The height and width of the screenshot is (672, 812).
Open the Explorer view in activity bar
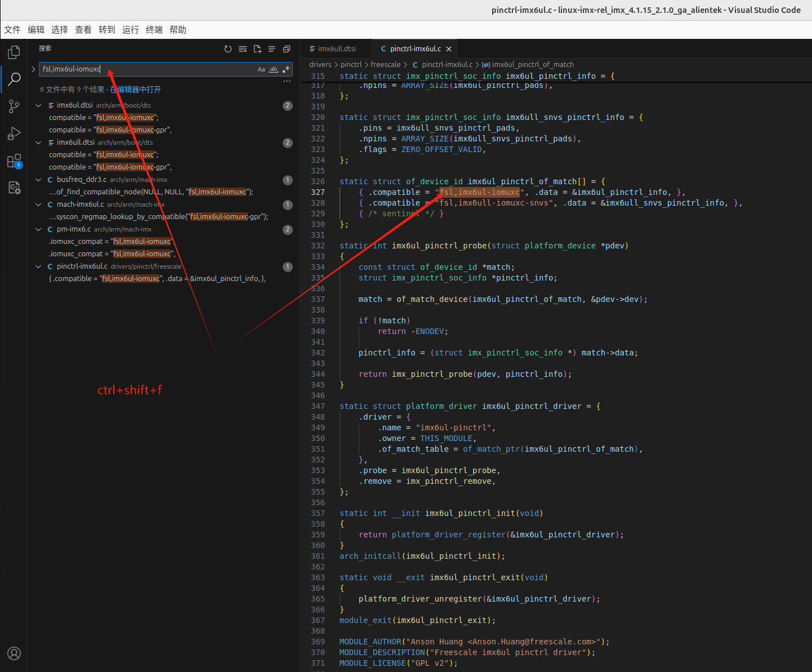click(x=14, y=52)
